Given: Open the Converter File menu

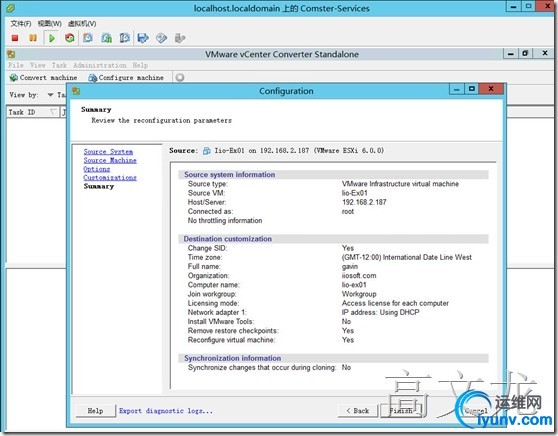Looking at the screenshot, I should click(x=16, y=65).
